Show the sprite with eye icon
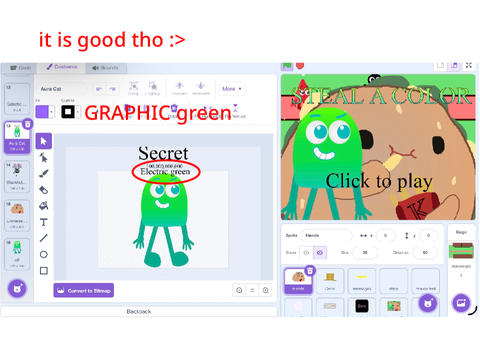This screenshot has width=480, height=360. (306, 252)
